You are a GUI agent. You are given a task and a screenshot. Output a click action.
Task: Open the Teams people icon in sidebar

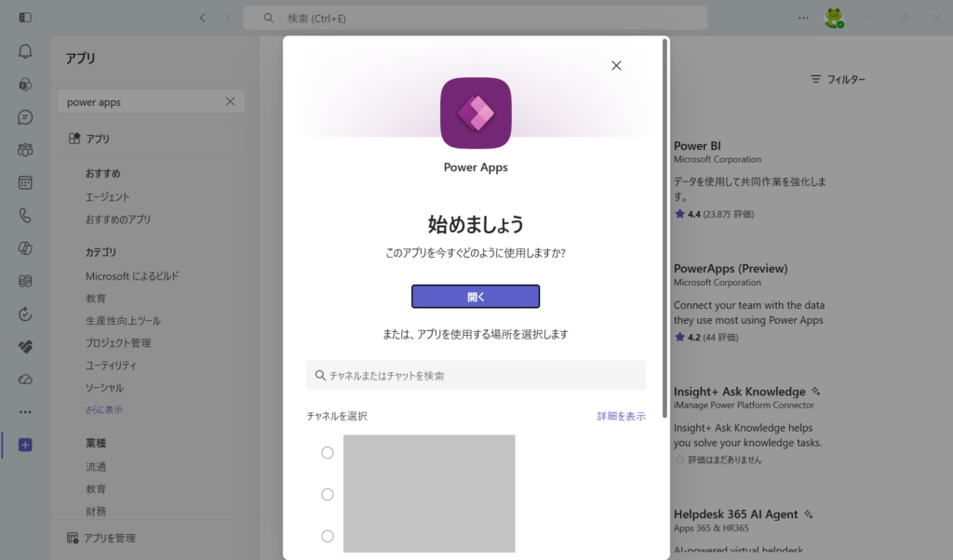(x=25, y=150)
